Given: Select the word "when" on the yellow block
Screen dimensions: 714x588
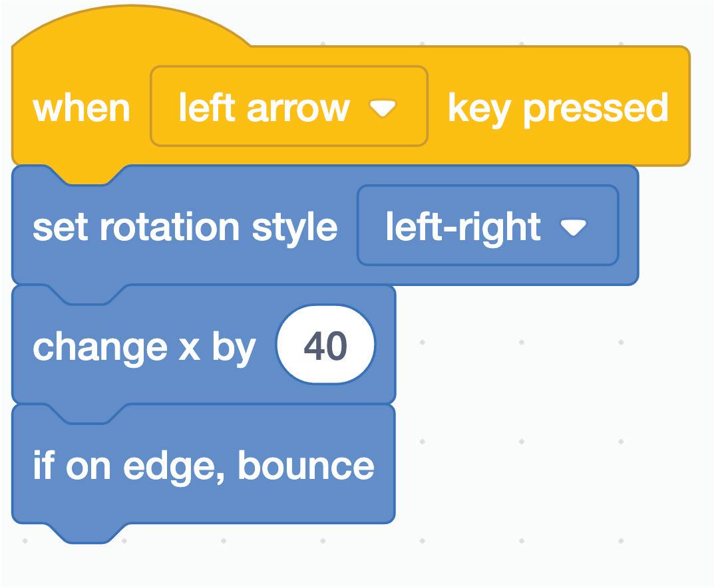Looking at the screenshot, I should (81, 108).
